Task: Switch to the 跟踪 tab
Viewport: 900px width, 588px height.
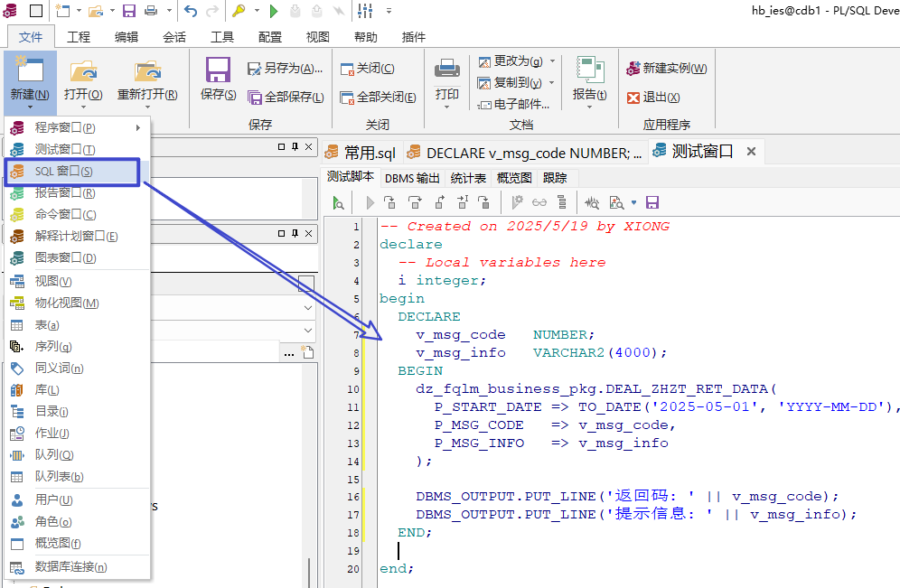Action: tap(555, 178)
